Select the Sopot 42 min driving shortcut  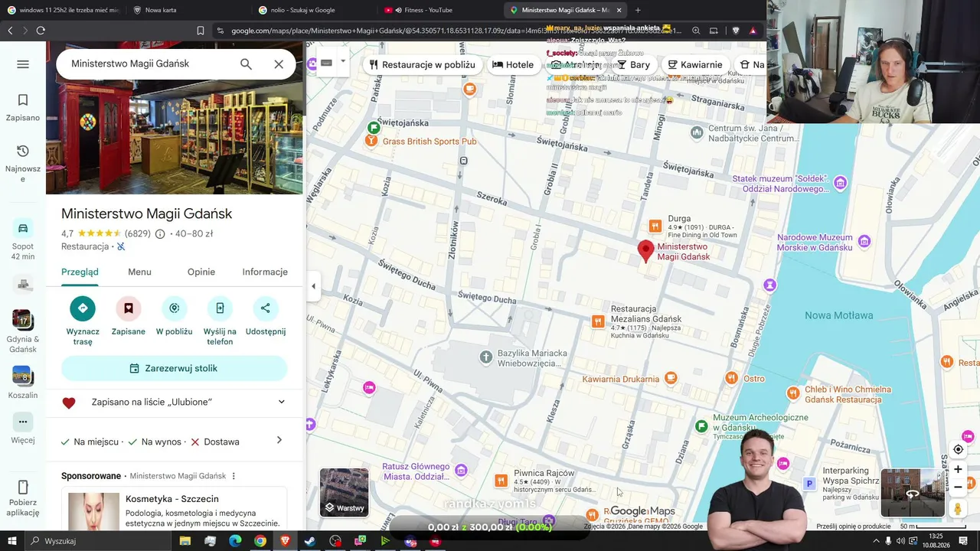(23, 240)
